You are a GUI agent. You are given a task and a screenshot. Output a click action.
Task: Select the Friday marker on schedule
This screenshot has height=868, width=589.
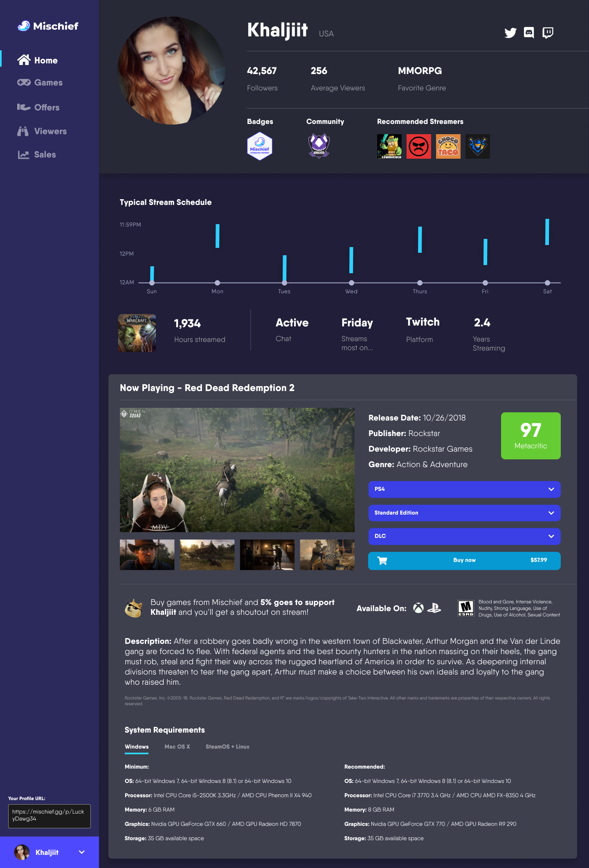point(485,283)
